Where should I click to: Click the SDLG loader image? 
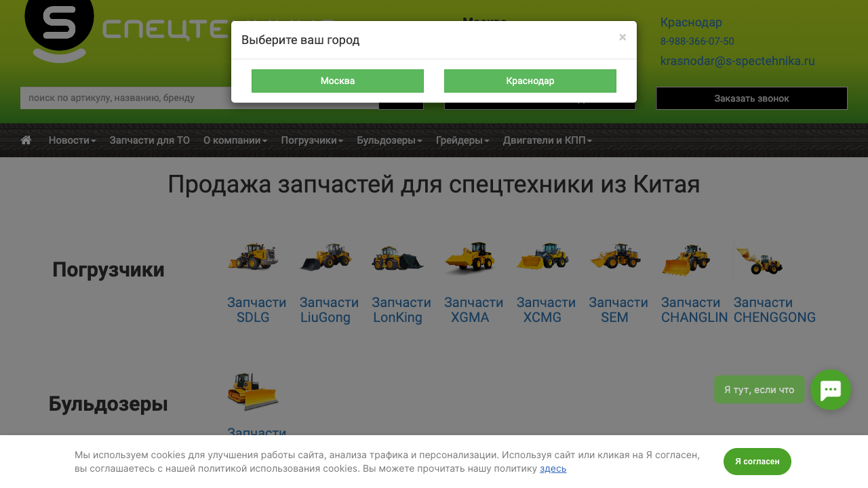(253, 258)
